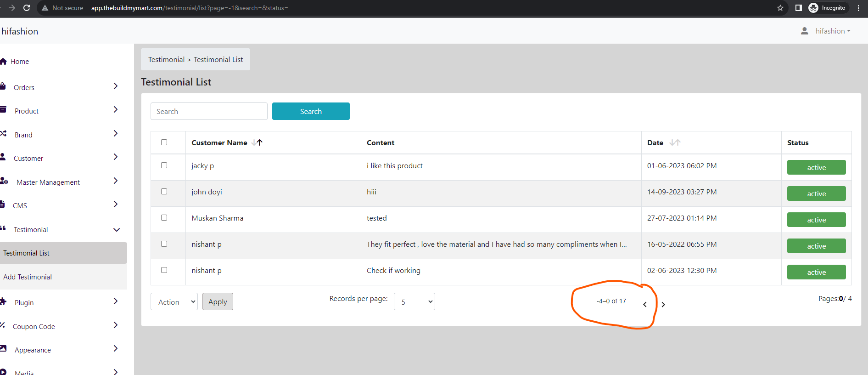
Task: Check the 16-05-2022 nishant p row checkbox
Action: pos(164,244)
